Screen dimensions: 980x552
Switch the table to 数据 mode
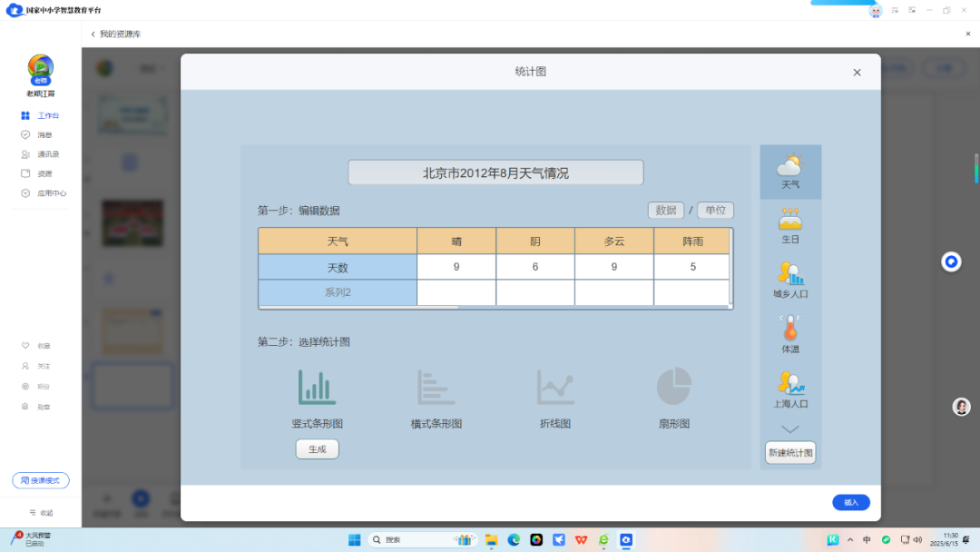[x=665, y=210]
